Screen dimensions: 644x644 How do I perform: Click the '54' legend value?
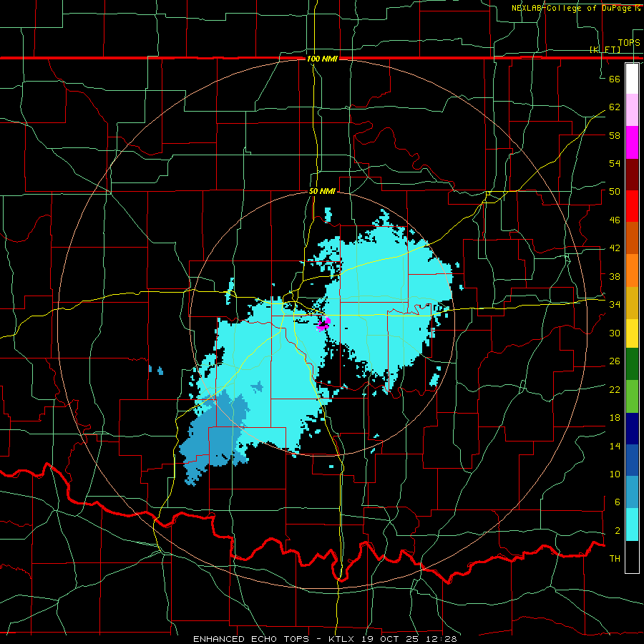[x=615, y=163]
